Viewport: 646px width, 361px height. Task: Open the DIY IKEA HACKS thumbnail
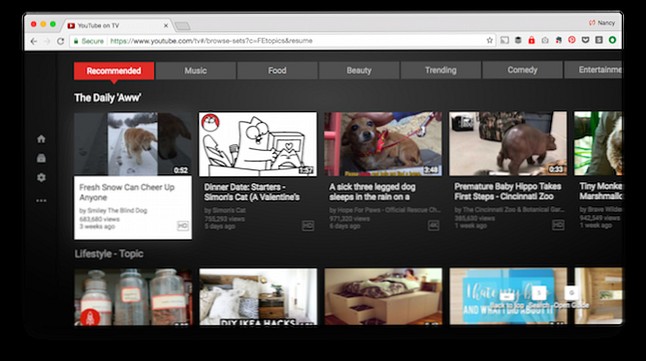(258, 297)
